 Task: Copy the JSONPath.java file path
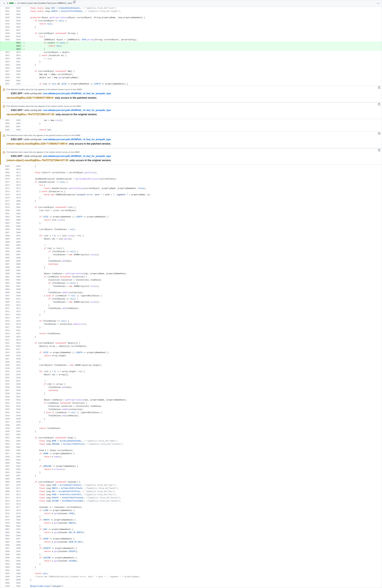coord(74,2)
